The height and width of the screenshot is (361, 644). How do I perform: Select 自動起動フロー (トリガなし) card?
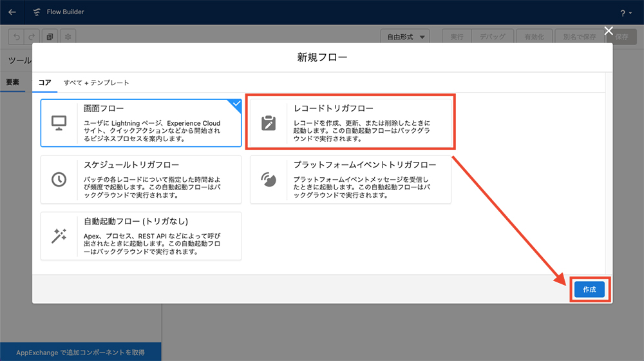point(141,236)
